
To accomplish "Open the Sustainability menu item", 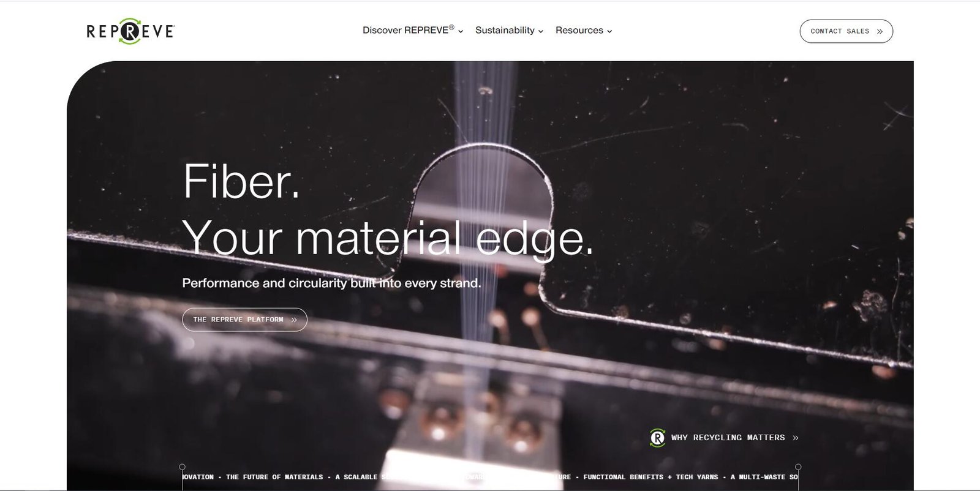I will click(x=510, y=30).
